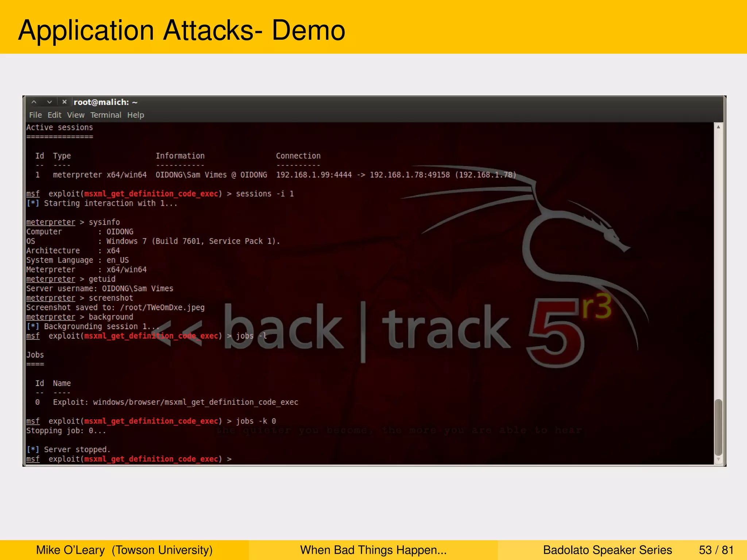747x560 pixels.
Task: Open the File menu in terminal
Action: (35, 115)
